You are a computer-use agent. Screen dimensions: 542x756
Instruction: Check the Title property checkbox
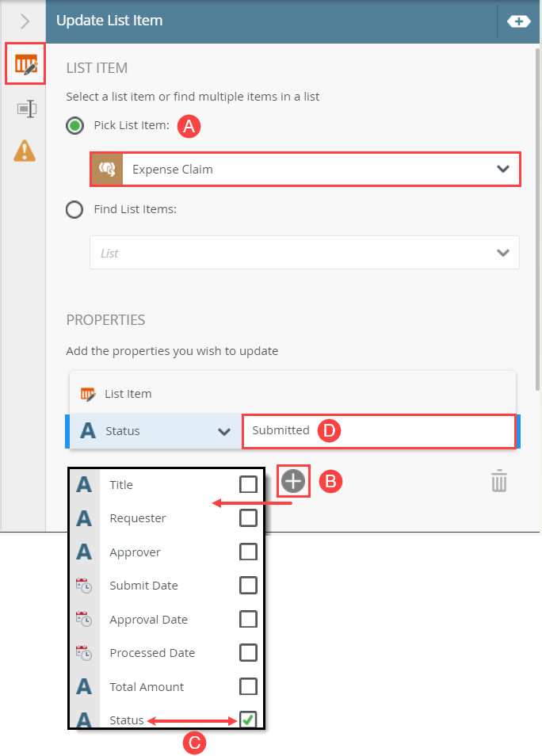pos(248,484)
